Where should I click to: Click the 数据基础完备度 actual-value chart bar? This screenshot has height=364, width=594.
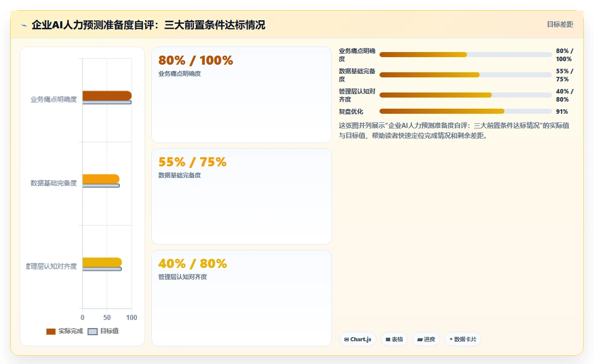[101, 179]
